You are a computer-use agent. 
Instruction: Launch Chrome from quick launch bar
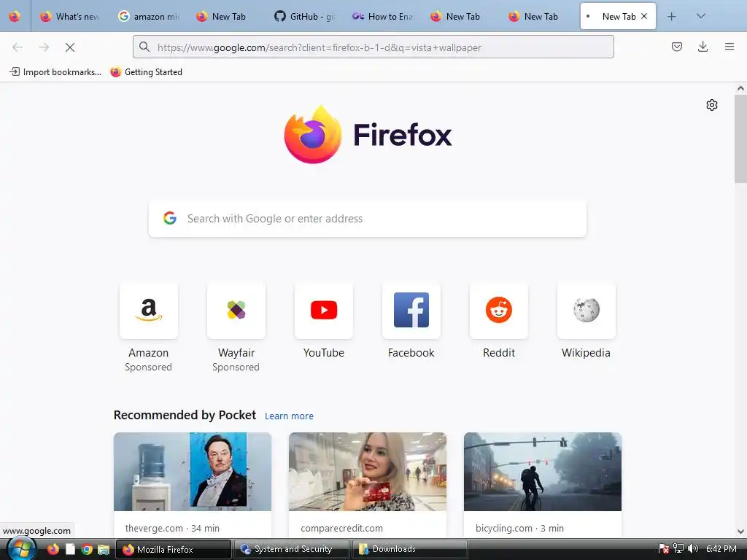tap(87, 549)
